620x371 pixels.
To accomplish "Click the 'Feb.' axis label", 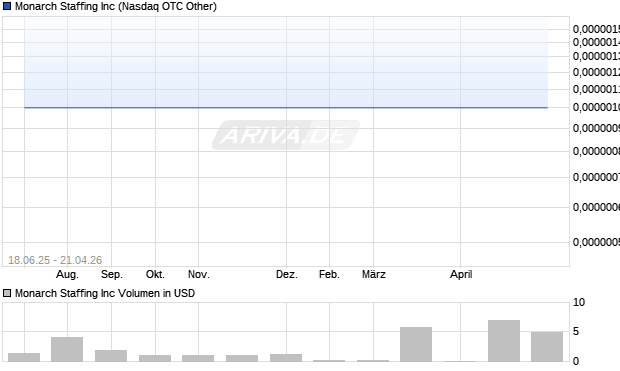I will (329, 274).
